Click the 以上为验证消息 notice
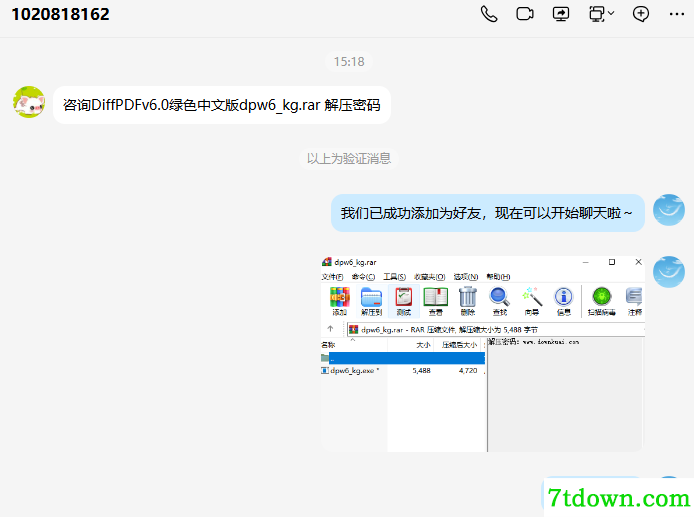 (349, 158)
